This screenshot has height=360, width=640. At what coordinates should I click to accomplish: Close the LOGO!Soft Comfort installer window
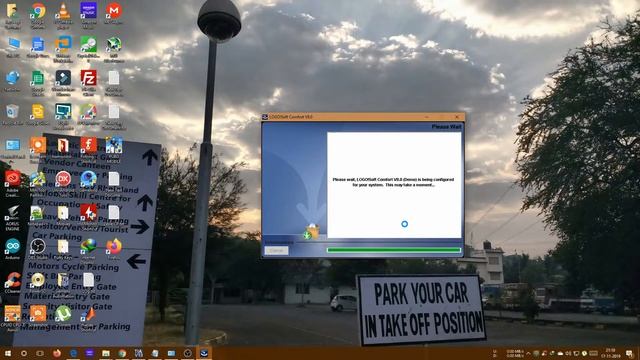tap(457, 117)
